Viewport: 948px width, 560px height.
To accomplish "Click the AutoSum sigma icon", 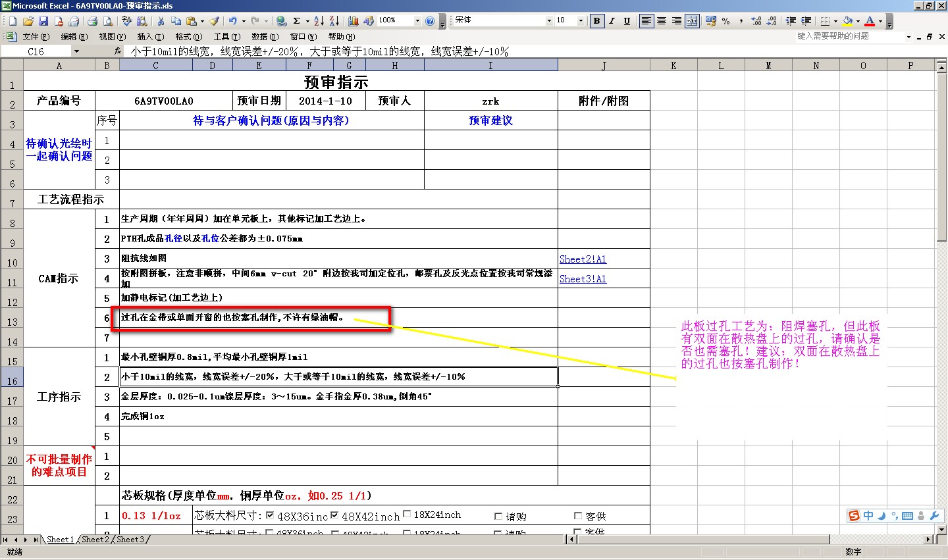I will click(296, 21).
